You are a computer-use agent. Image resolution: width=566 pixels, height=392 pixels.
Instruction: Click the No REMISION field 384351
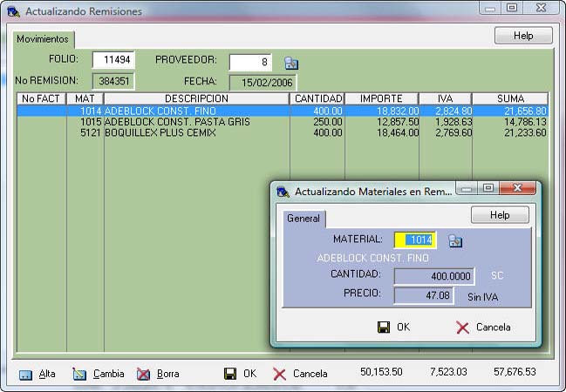point(113,81)
